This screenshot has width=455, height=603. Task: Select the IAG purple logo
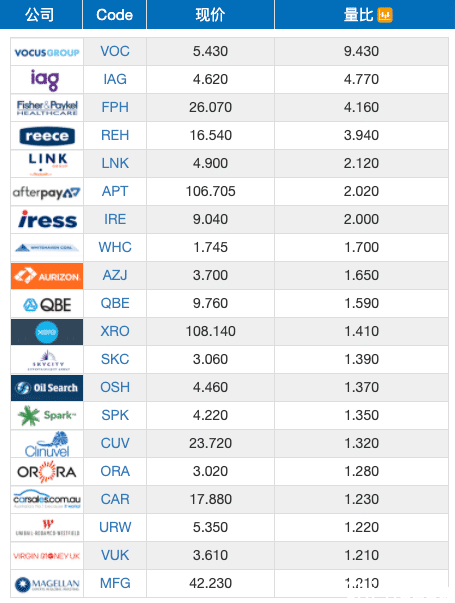[x=45, y=80]
